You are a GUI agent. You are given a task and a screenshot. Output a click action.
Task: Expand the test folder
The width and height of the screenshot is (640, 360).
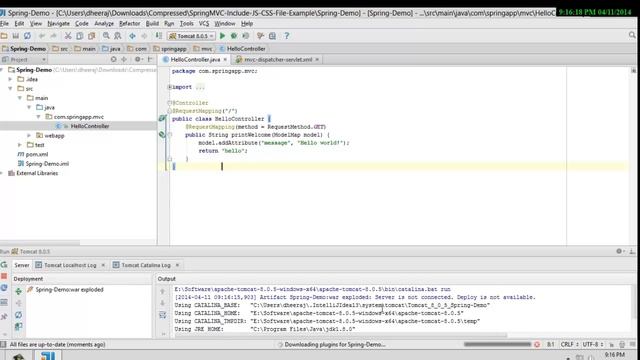[x=20, y=145]
